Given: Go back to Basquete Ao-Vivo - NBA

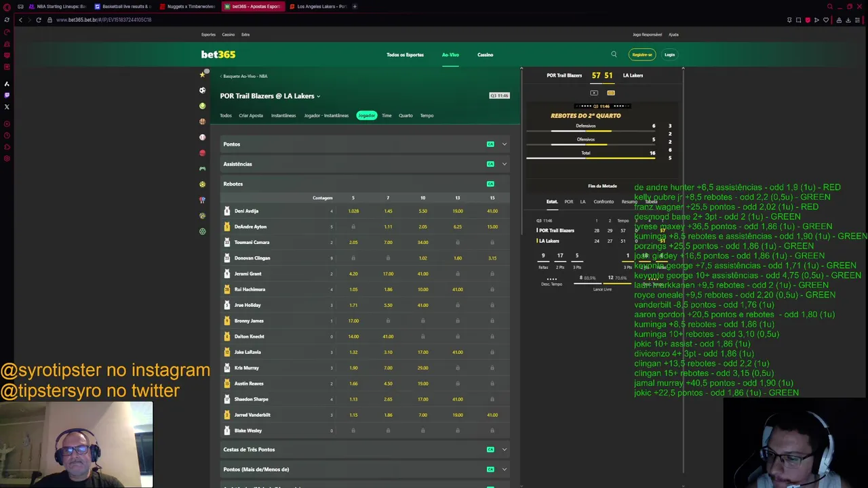Looking at the screenshot, I should [x=244, y=76].
